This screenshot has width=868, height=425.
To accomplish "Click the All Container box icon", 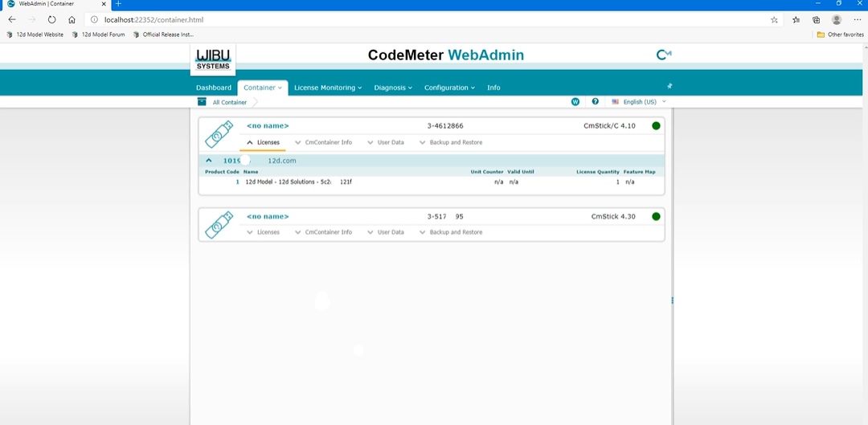I will 202,102.
